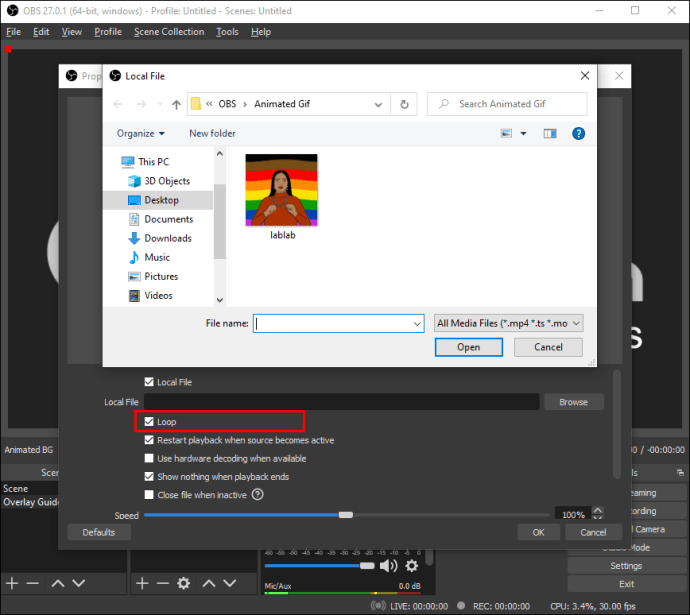Uncheck the Loop checkbox
This screenshot has height=615, width=690.
[x=150, y=422]
